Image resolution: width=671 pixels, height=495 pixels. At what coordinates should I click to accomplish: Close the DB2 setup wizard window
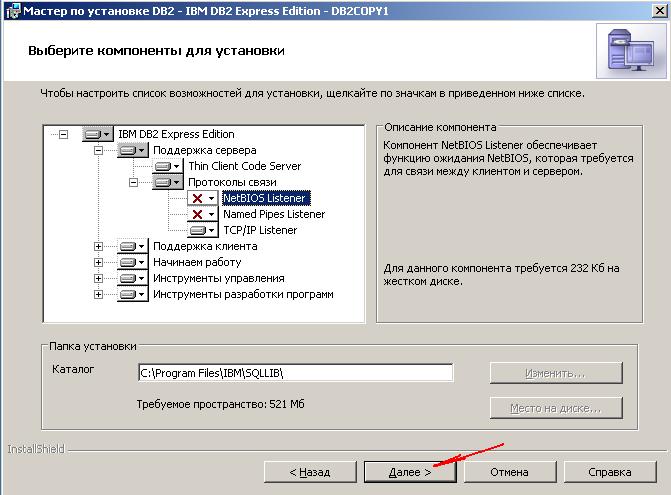tap(660, 10)
